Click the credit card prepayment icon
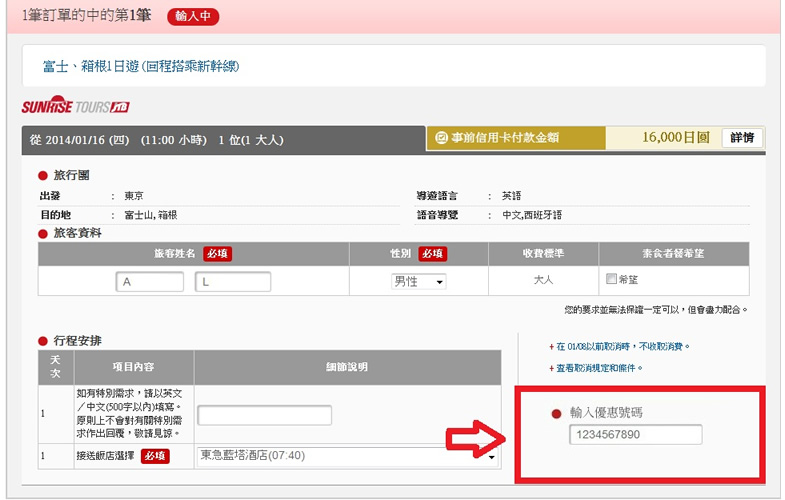785x500 pixels. pos(439,139)
